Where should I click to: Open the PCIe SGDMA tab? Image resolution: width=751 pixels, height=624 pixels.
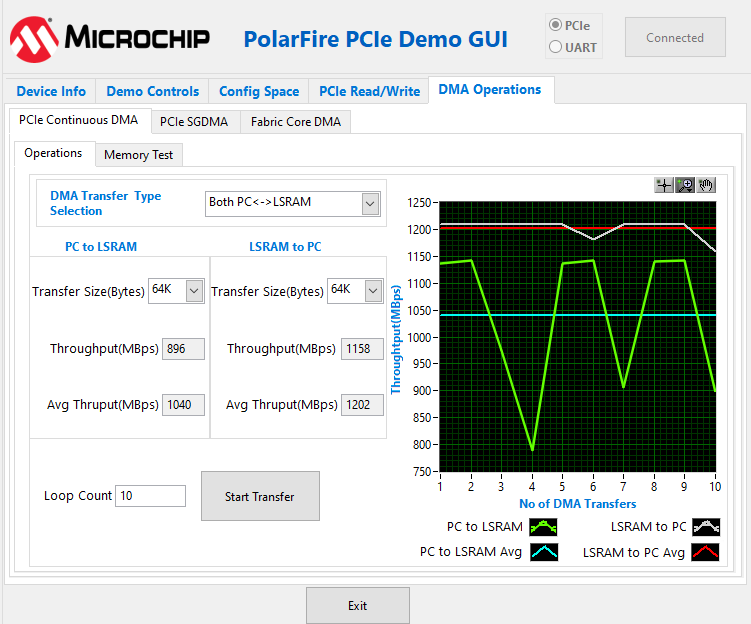pyautogui.click(x=194, y=122)
